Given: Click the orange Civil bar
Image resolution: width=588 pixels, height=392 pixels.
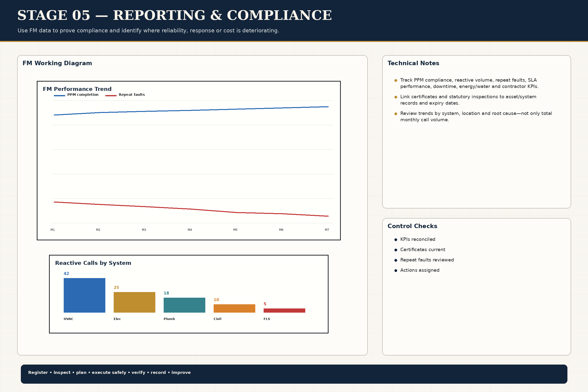Looking at the screenshot, I should (234, 308).
